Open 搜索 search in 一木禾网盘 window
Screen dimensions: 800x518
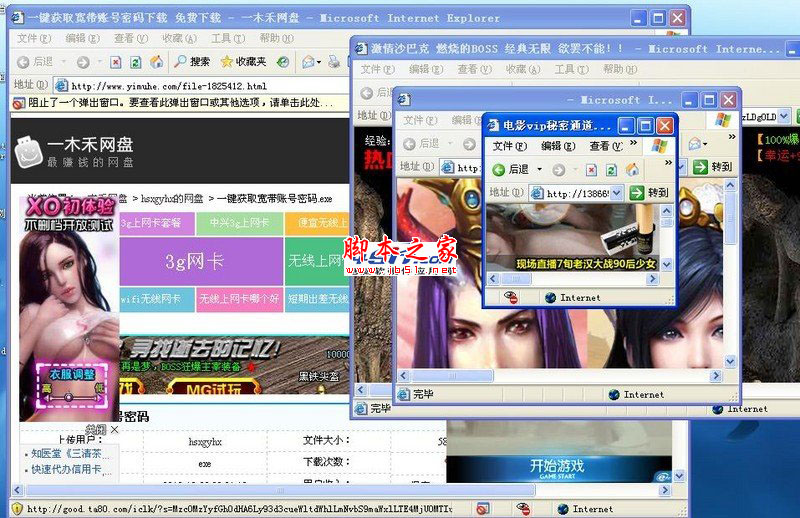click(192, 62)
